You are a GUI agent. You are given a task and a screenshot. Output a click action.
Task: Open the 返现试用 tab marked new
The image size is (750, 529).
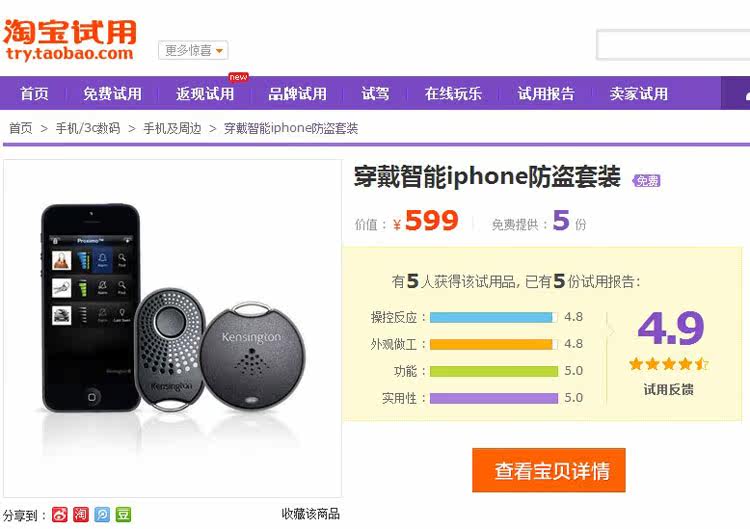(205, 93)
